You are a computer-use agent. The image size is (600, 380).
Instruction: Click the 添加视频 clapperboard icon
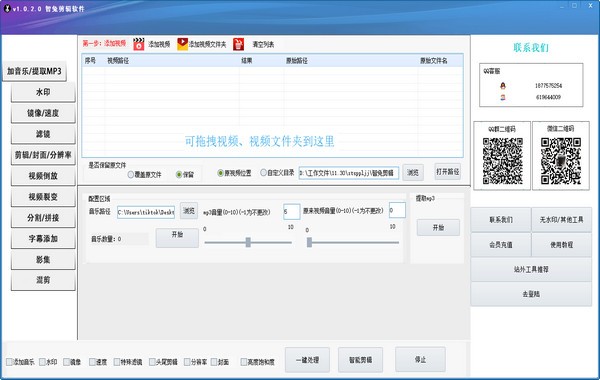pos(139,44)
